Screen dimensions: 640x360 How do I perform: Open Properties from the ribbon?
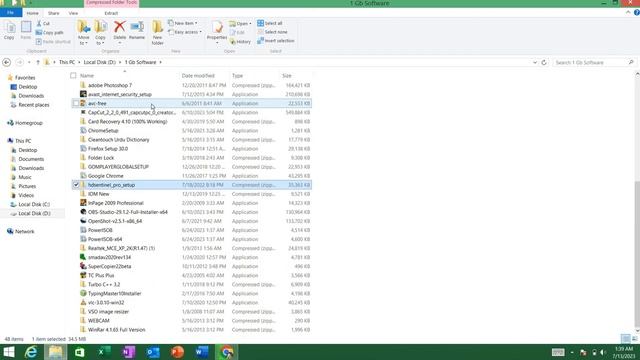tap(217, 31)
